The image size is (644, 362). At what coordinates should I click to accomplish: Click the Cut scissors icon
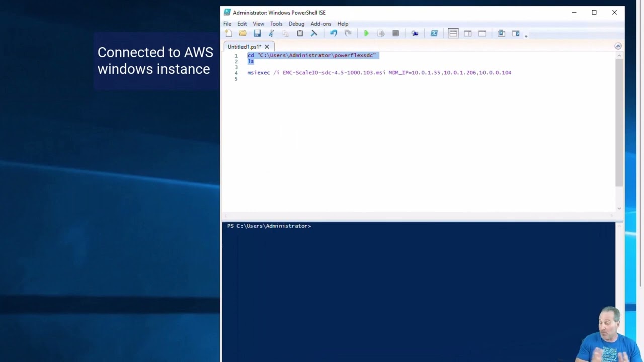[271, 33]
